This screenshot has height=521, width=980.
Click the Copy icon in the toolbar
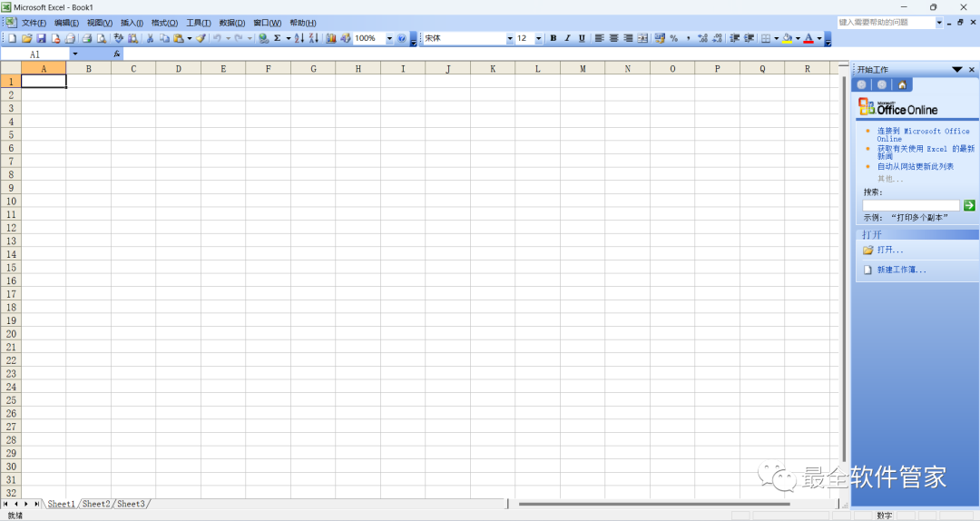click(x=164, y=38)
